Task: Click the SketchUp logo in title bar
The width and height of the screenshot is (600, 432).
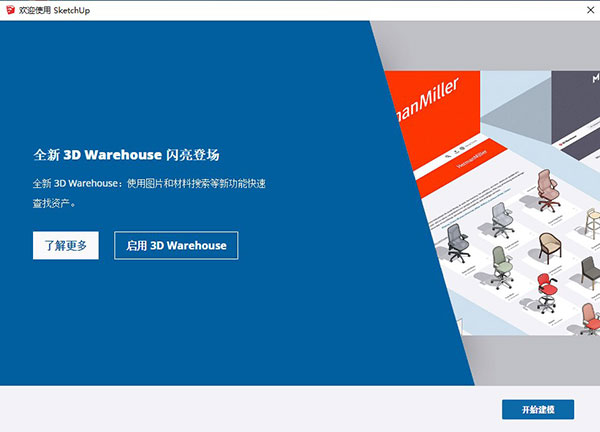Action: [x=10, y=10]
